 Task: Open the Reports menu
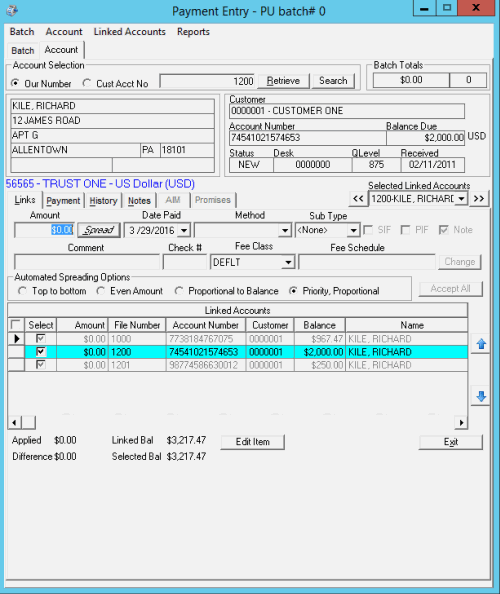[x=193, y=32]
